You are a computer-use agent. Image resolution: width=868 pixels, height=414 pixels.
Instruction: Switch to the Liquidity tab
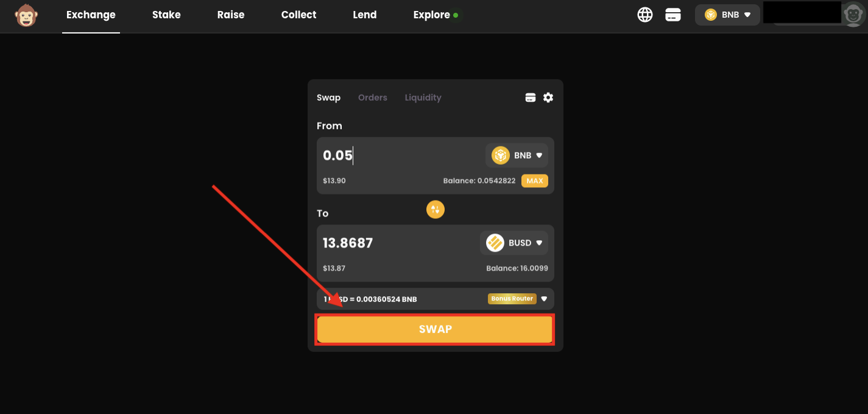click(x=423, y=98)
